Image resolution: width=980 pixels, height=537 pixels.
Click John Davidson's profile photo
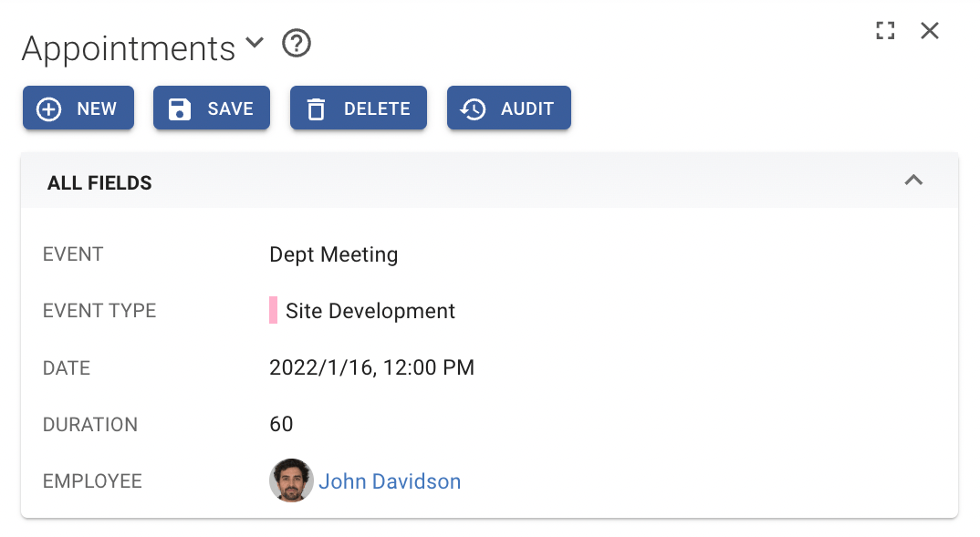click(290, 480)
